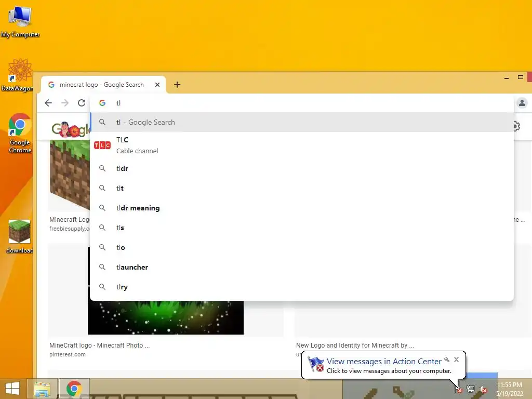532x399 pixels.
Task: Open the Chrome profile avatar menu
Action: click(x=522, y=103)
